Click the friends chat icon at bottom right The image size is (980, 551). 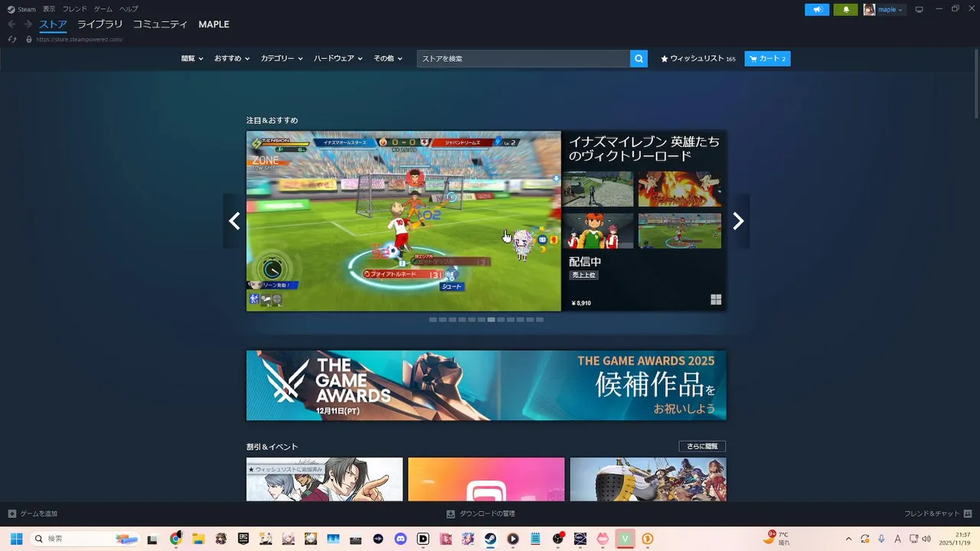(x=968, y=514)
